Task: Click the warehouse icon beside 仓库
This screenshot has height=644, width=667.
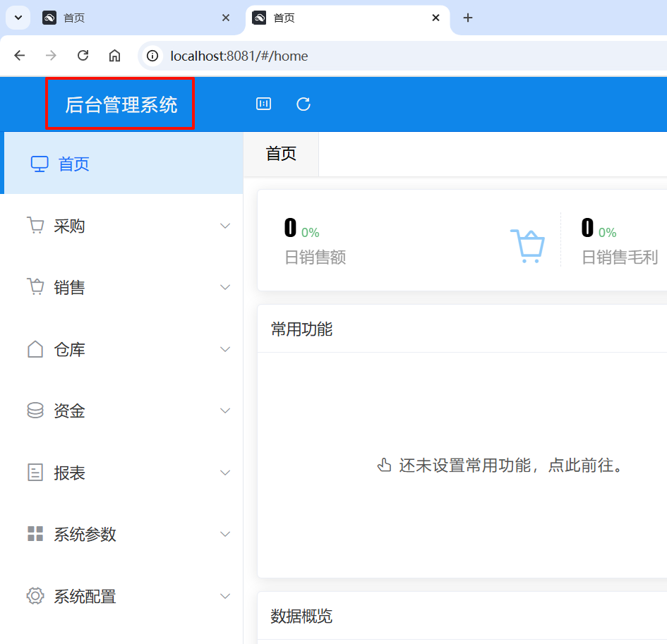Action: tap(35, 349)
